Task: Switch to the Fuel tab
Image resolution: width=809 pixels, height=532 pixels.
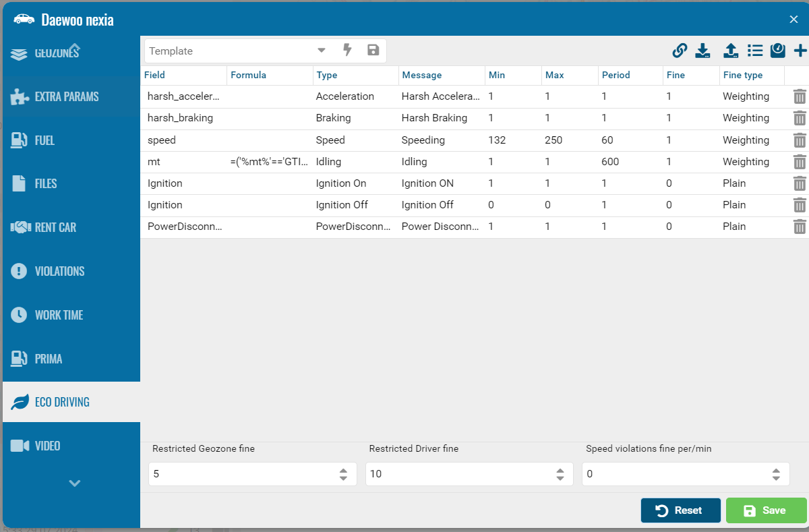Action: (x=44, y=140)
